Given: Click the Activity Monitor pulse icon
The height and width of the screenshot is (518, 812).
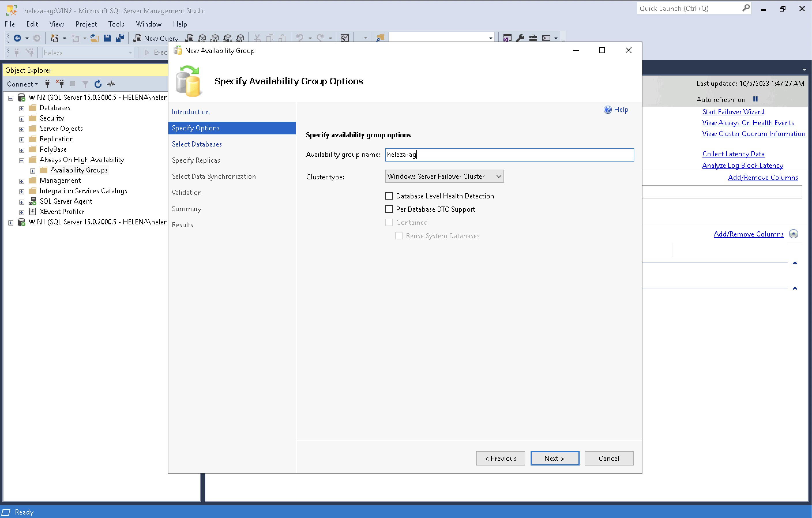Looking at the screenshot, I should [111, 84].
